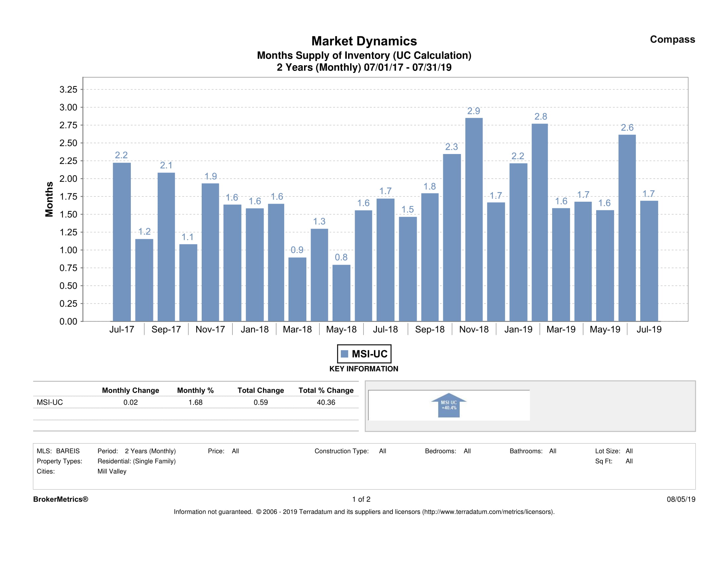Click the Mar-18 x-axis label
728x563 pixels.
297,329
